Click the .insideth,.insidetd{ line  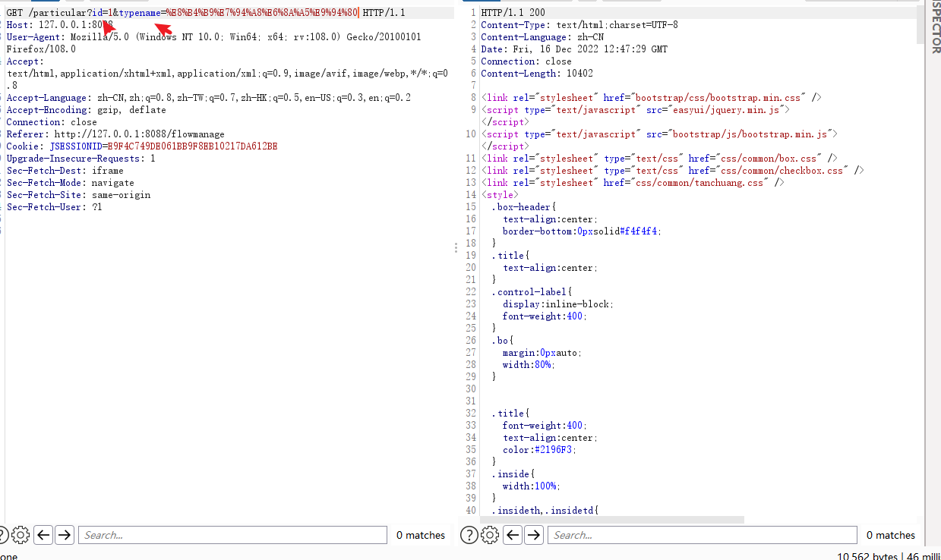545,511
